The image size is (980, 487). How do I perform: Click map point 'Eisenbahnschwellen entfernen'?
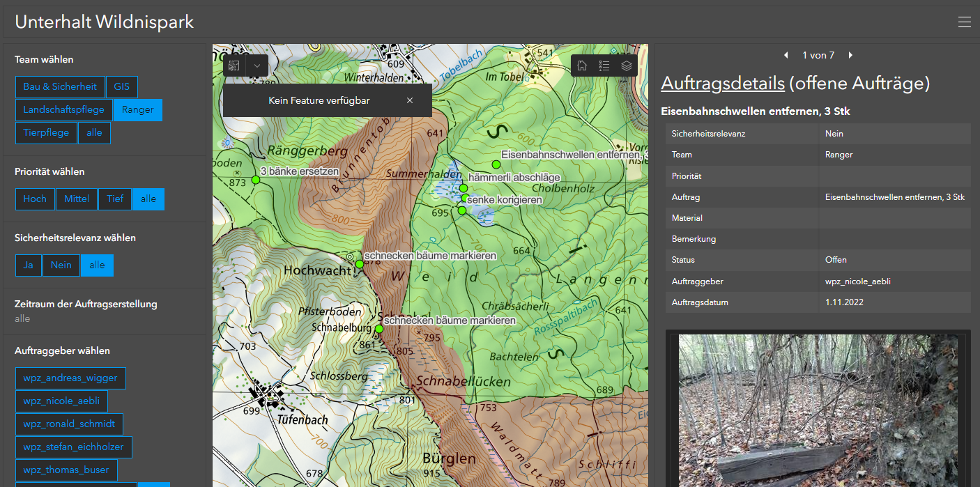tap(496, 164)
